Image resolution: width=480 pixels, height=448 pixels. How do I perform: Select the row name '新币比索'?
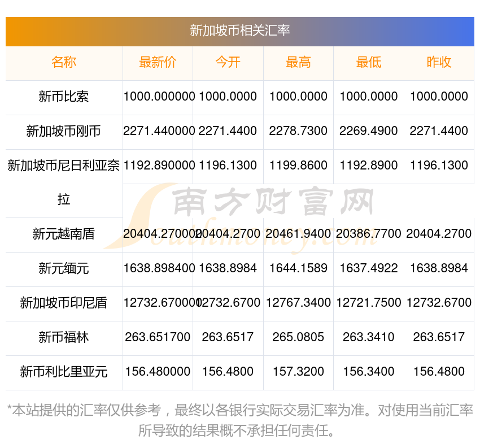pos(64,97)
